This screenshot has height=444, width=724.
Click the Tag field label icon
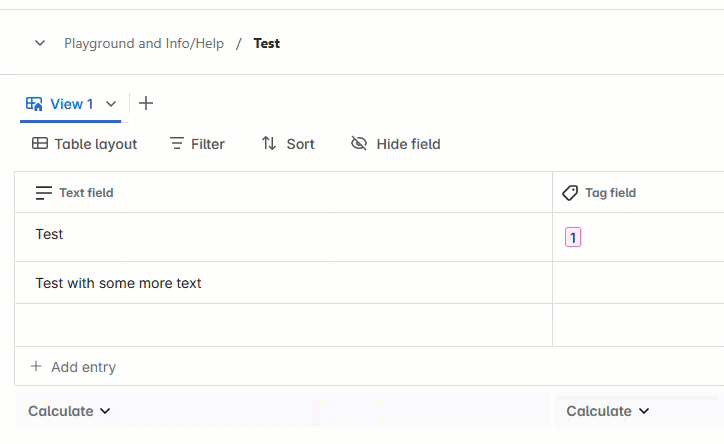click(x=570, y=193)
